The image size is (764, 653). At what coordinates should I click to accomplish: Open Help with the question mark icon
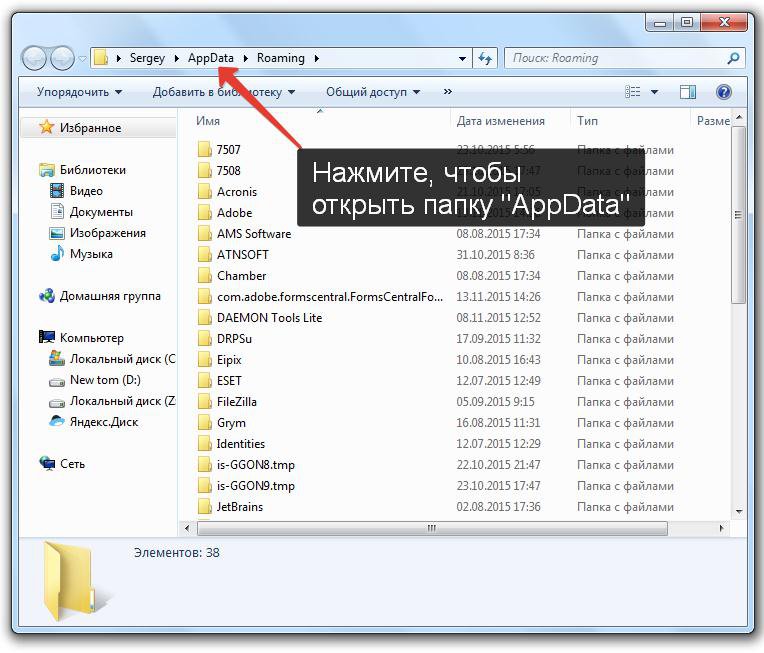pyautogui.click(x=724, y=92)
